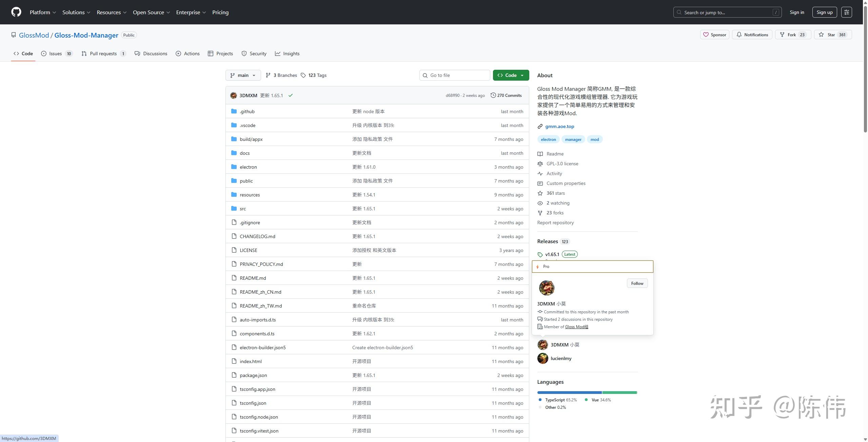Click the green commit status checkmark
The height and width of the screenshot is (442, 868).
pyautogui.click(x=291, y=96)
